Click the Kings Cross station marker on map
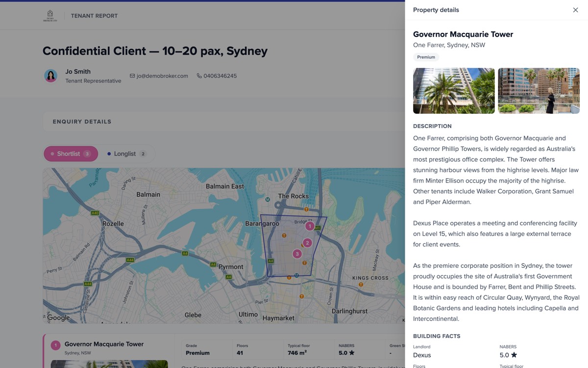588x368 pixels. 361,285
